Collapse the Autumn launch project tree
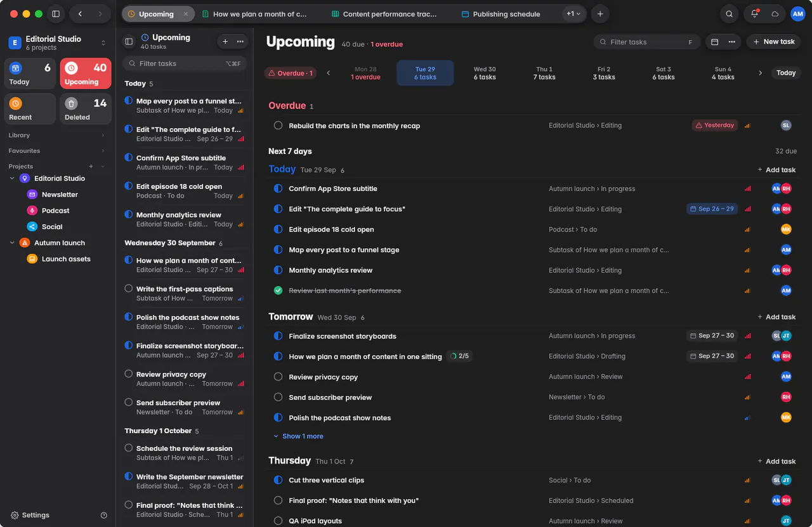The image size is (812, 527). point(12,243)
